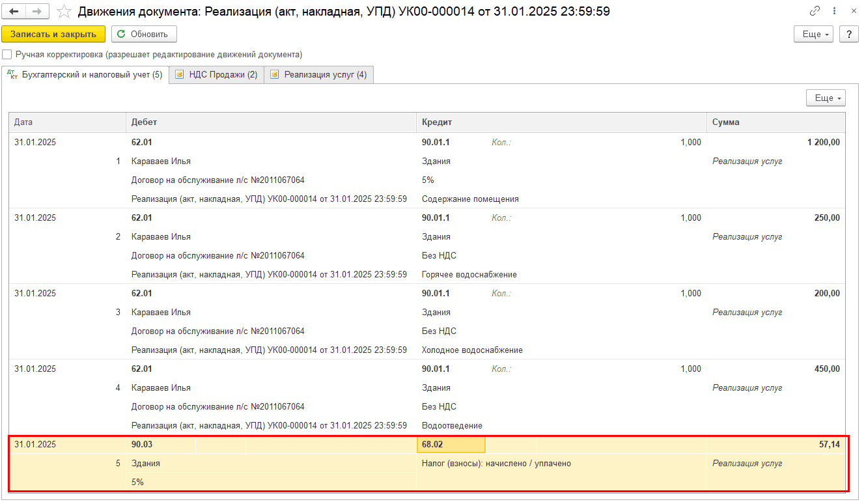Click the Сумма column header
866x504 pixels.
coord(775,122)
